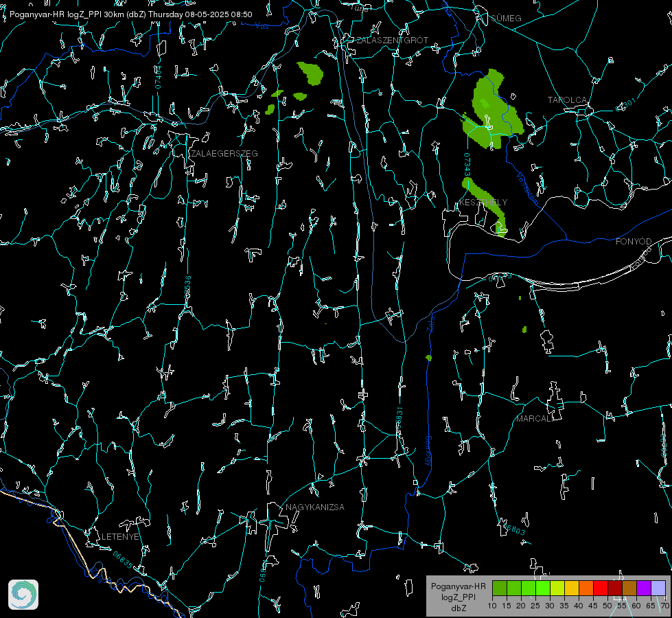Click road number 07343 near Keszthely
672x618 pixels.
[467, 165]
